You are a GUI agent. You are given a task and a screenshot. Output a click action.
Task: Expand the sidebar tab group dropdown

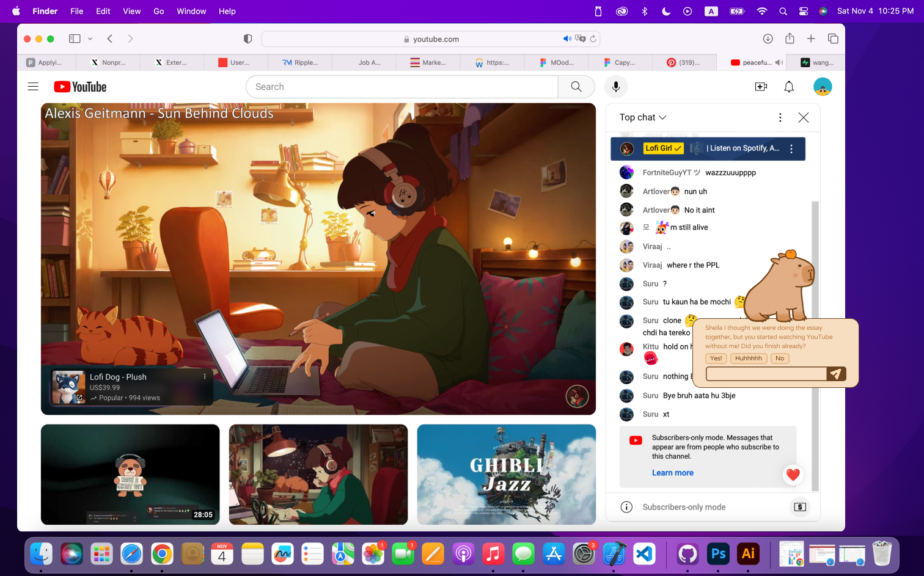[x=90, y=38]
